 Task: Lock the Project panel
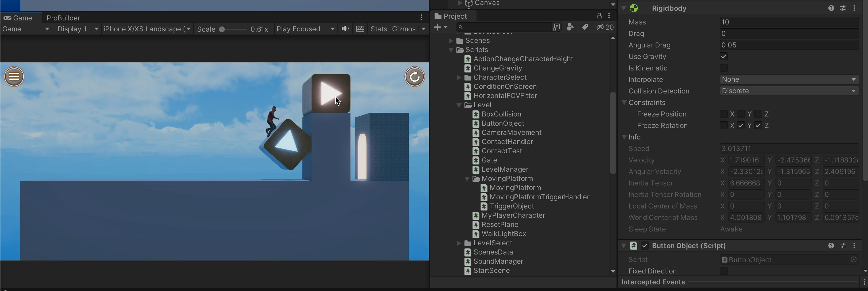click(599, 16)
